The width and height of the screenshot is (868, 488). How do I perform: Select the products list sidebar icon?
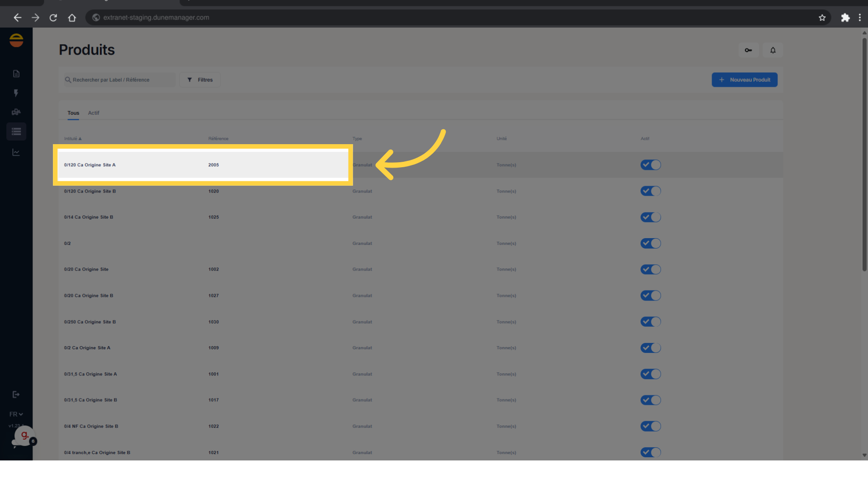[16, 131]
